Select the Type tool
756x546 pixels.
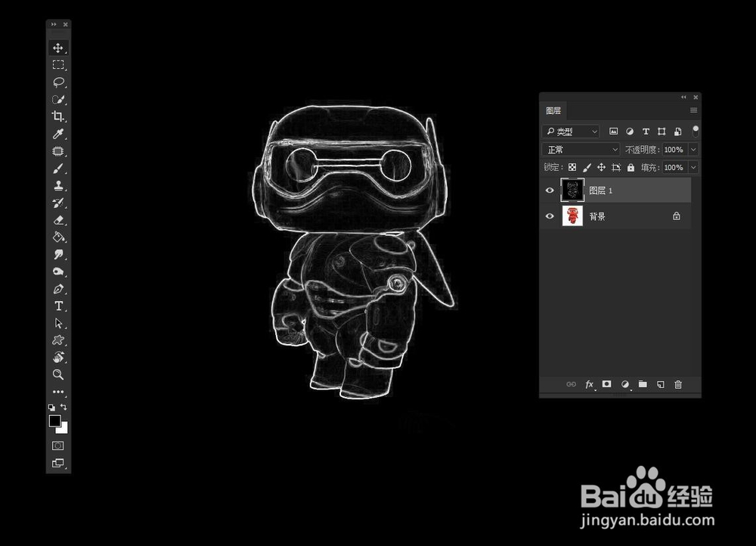coord(58,306)
